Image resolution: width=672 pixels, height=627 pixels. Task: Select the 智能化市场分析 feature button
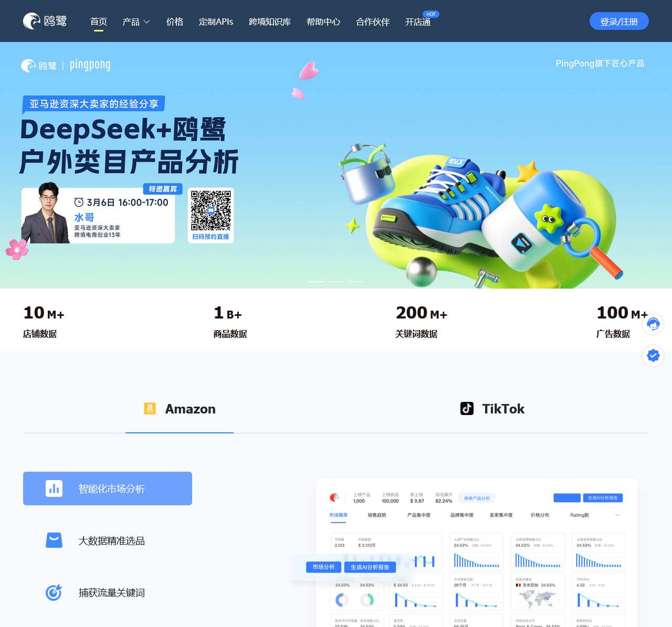point(108,488)
